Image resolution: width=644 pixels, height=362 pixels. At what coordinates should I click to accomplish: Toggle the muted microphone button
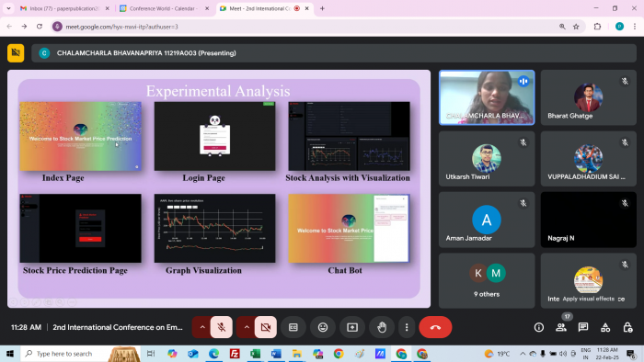(222, 327)
